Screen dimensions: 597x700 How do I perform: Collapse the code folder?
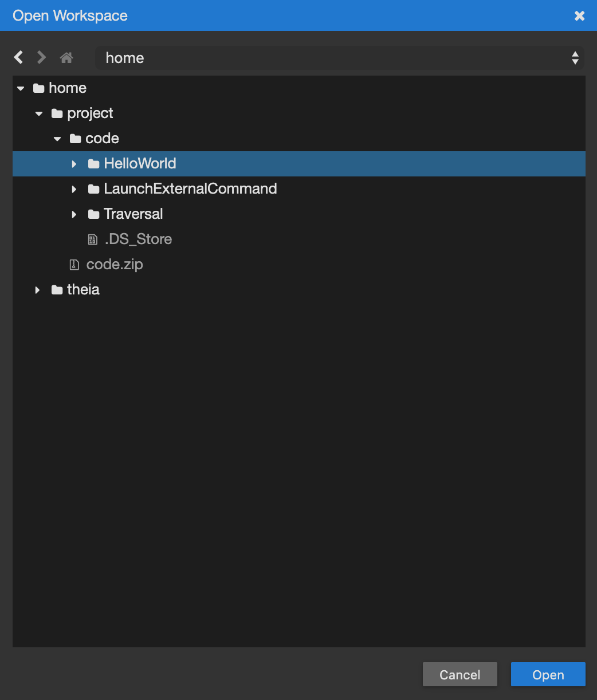57,139
